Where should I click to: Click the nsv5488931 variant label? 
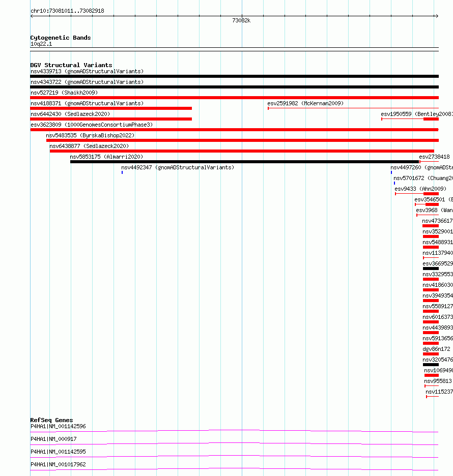coord(438,242)
